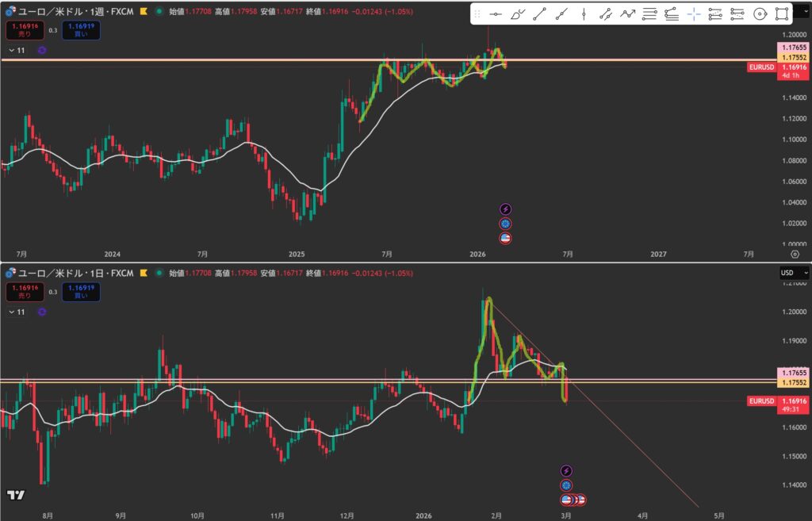The width and height of the screenshot is (812, 521).
Task: Select the Fibonacci retracement tool
Action: 649,13
